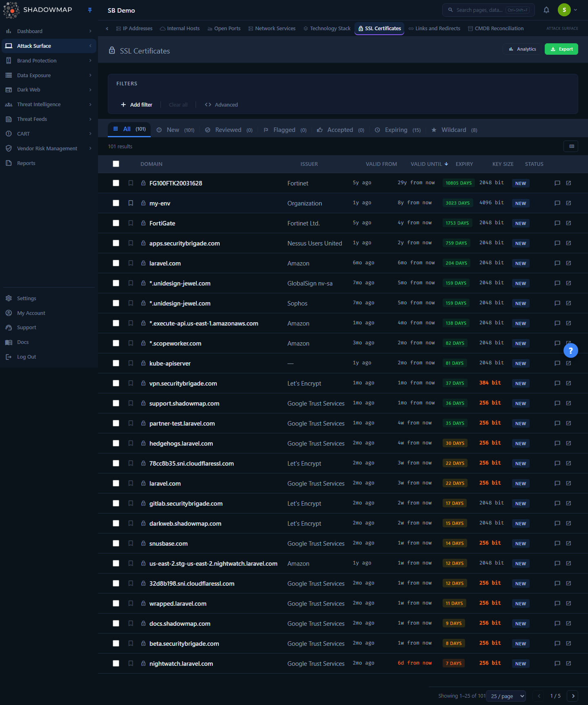Check the apps.securitybrigade.com row checkbox

(116, 243)
